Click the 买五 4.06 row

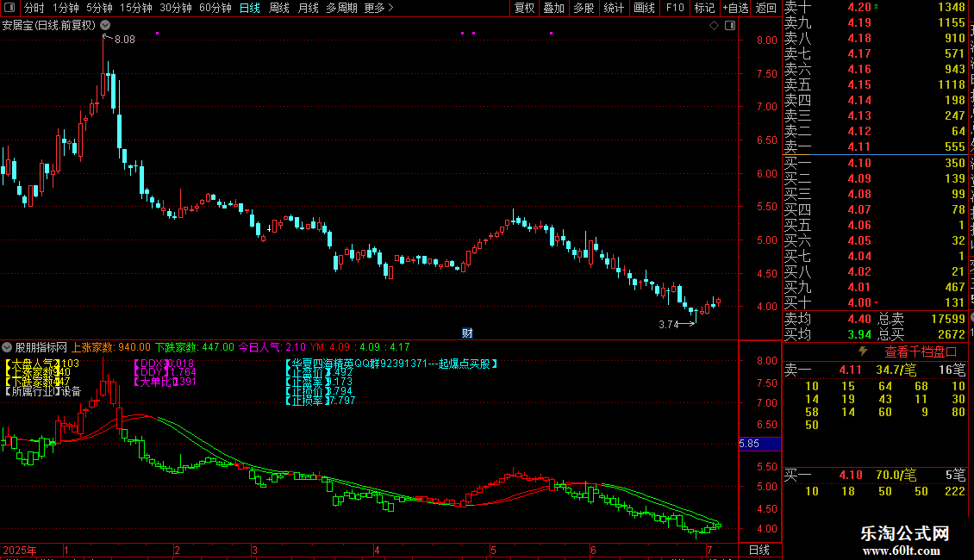(875, 225)
